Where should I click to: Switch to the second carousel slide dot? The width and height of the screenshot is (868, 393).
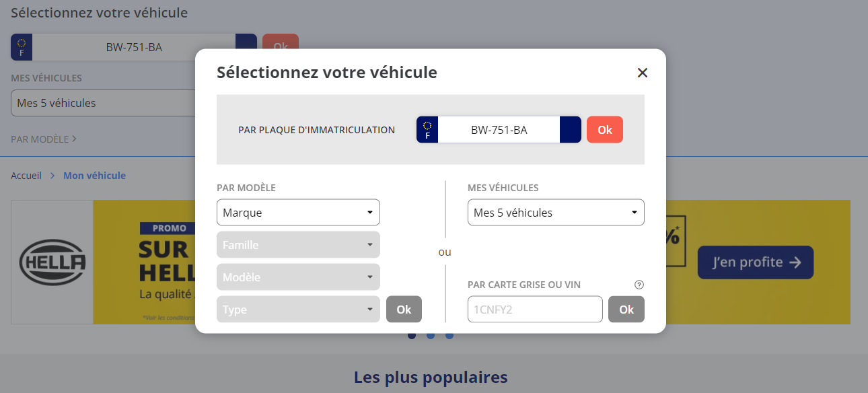tap(431, 335)
